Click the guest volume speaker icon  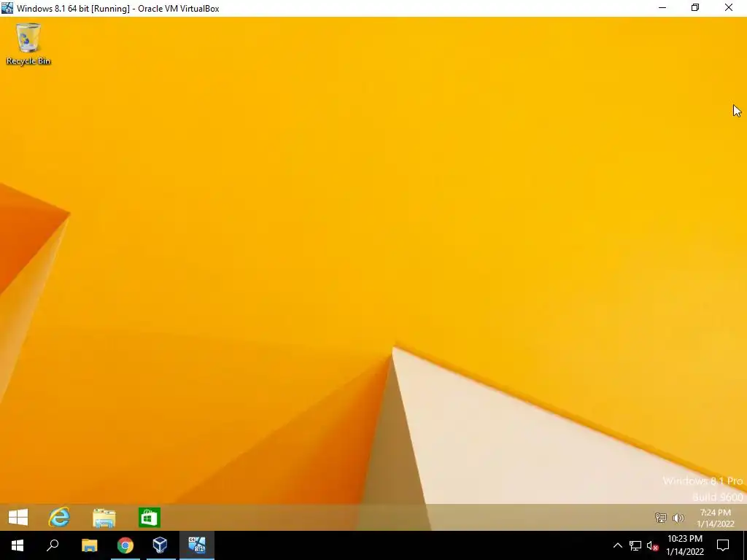(x=678, y=518)
